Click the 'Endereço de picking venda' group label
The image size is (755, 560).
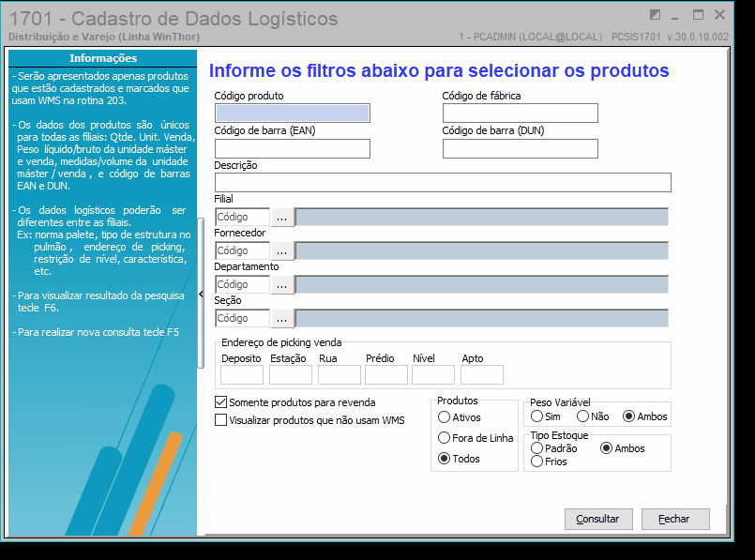281,342
